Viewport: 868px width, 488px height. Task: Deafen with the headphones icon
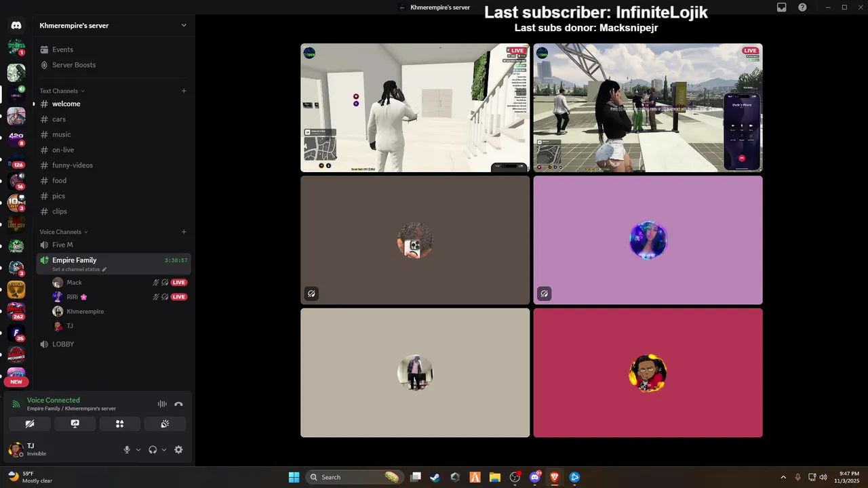click(153, 449)
